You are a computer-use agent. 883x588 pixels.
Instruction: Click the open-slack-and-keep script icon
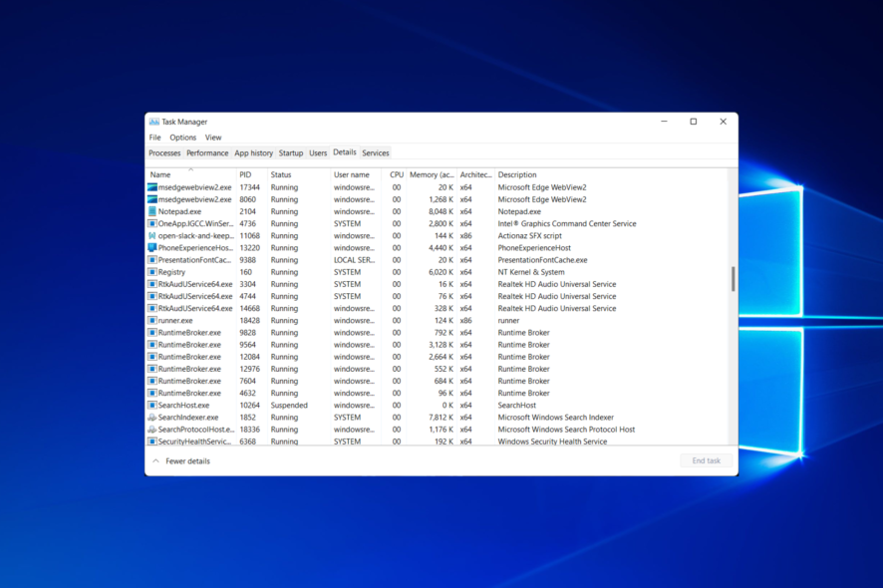152,235
